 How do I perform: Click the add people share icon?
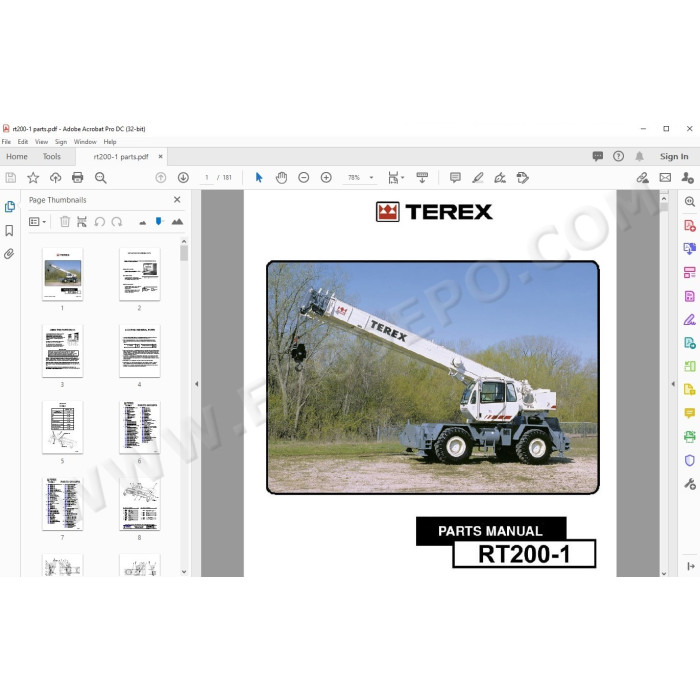[688, 178]
